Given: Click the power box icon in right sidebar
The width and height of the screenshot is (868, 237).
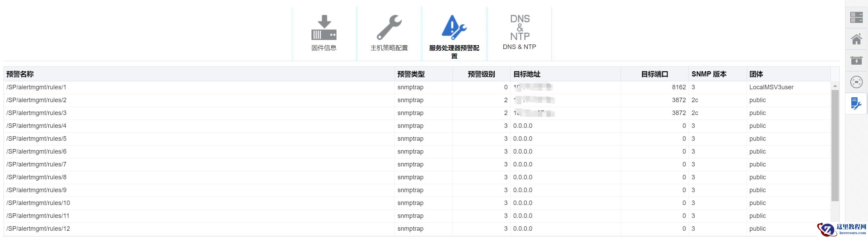Looking at the screenshot, I should click(856, 60).
